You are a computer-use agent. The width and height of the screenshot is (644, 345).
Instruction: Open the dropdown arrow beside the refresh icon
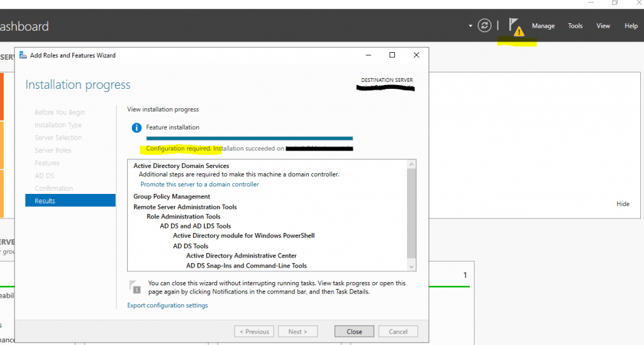click(470, 26)
